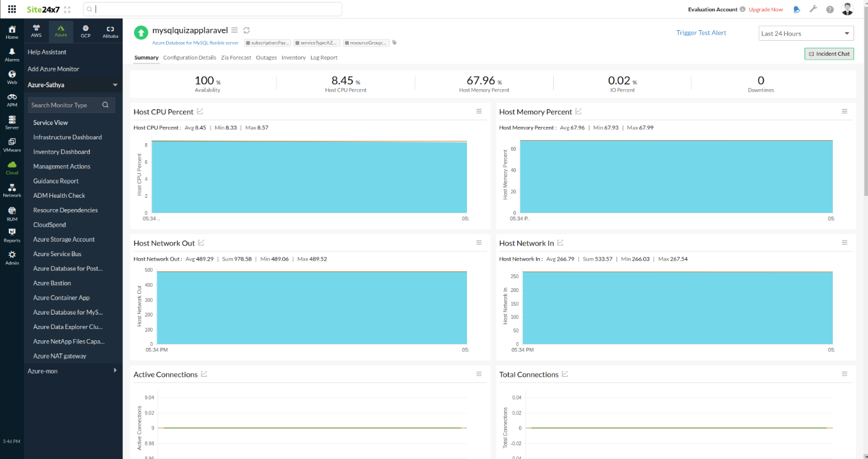The width and height of the screenshot is (868, 459).
Task: Open the Last 24 Hours time dropdown
Action: [806, 33]
